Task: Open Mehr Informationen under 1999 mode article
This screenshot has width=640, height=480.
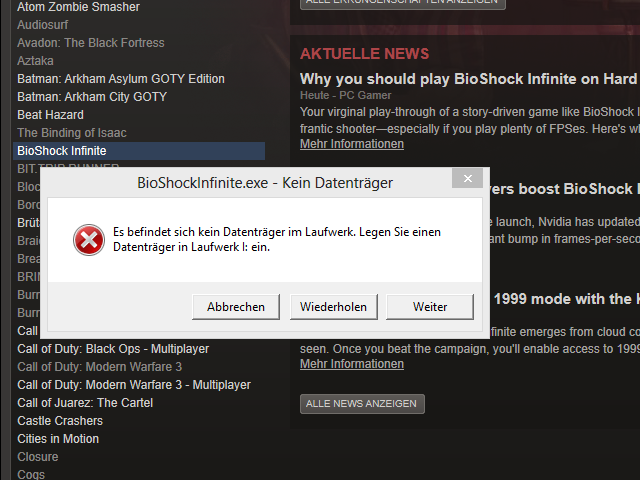Action: 352,364
